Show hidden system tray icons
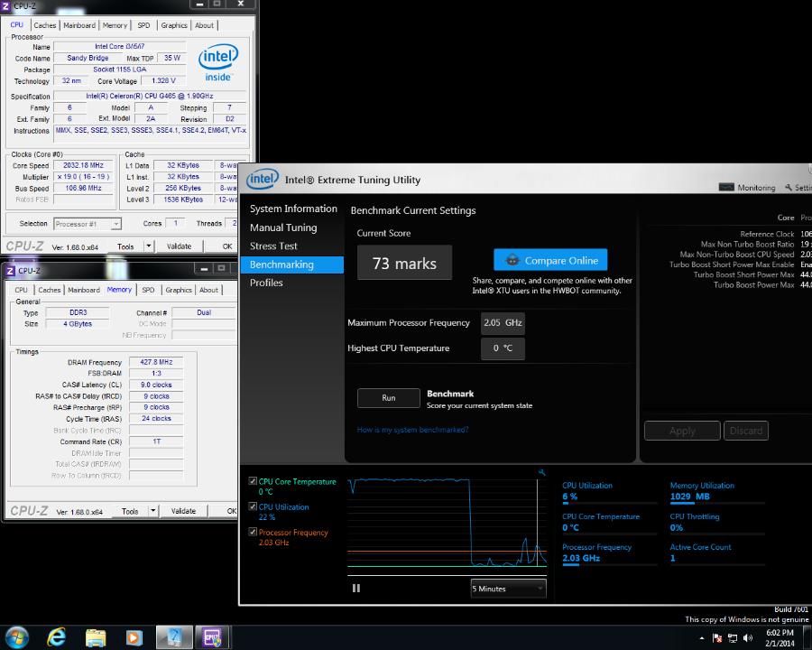 coord(702,638)
